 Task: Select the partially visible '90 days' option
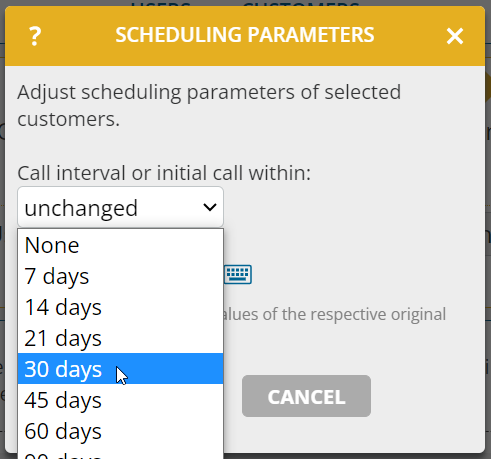coord(120,454)
